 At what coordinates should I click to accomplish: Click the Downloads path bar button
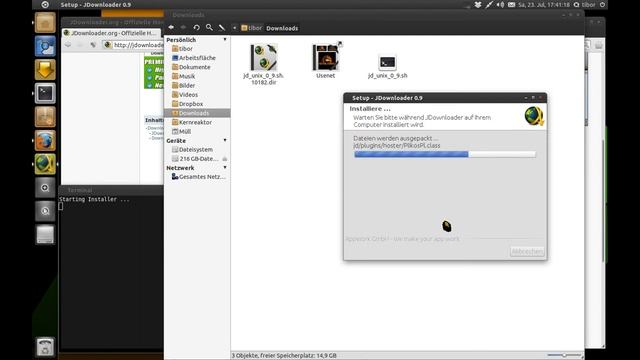click(282, 28)
